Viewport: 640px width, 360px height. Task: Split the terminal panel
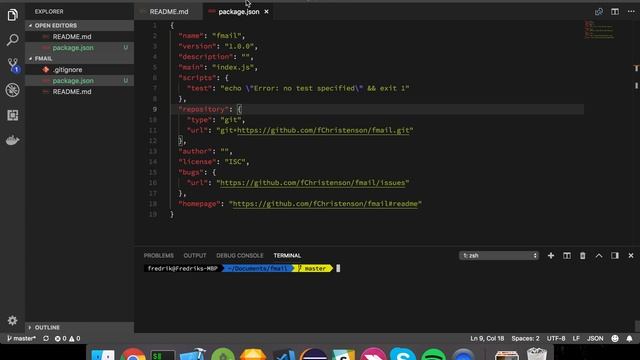(567, 256)
